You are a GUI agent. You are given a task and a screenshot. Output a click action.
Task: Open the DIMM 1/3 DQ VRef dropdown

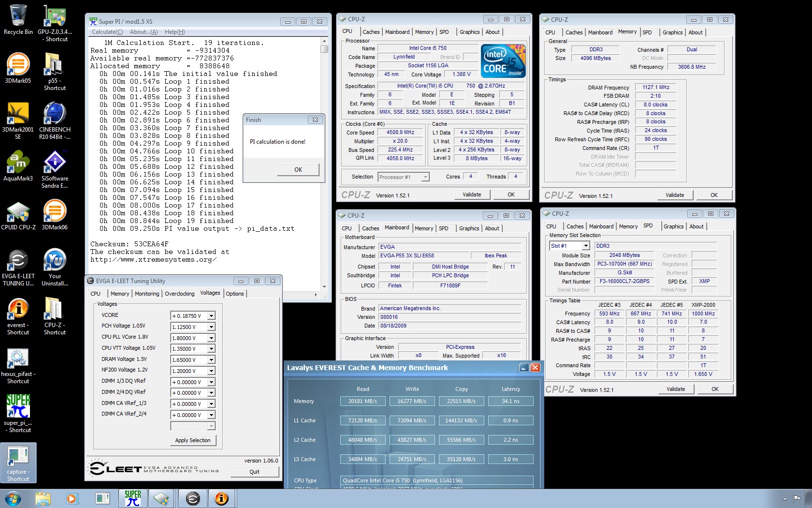(211, 382)
